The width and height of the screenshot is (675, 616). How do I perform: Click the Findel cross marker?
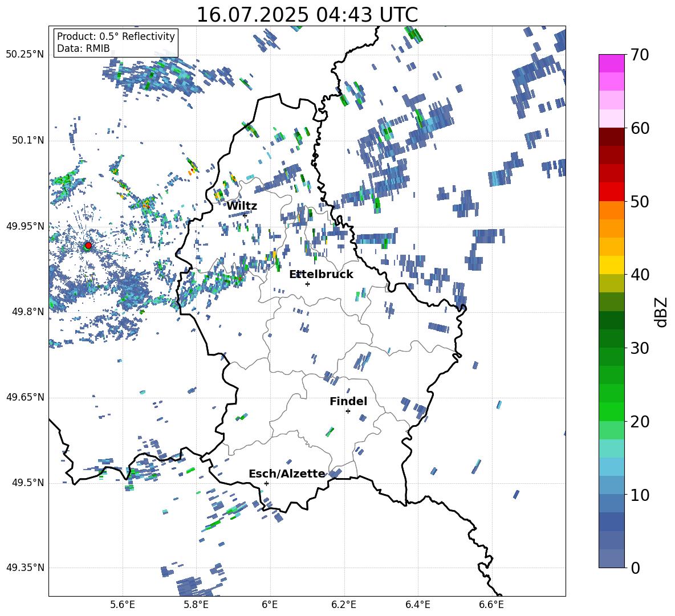coord(348,411)
